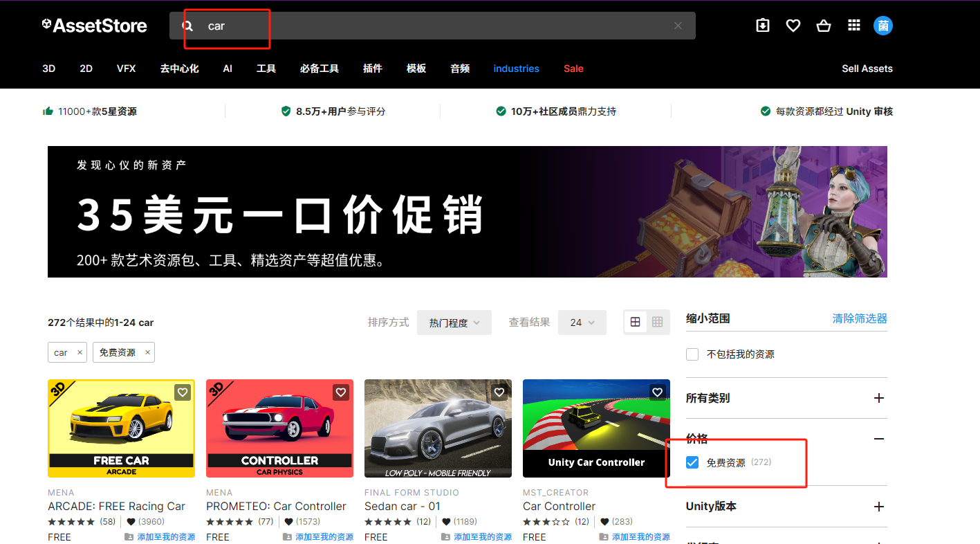Open the results-per-page '24' dropdown

(x=582, y=323)
